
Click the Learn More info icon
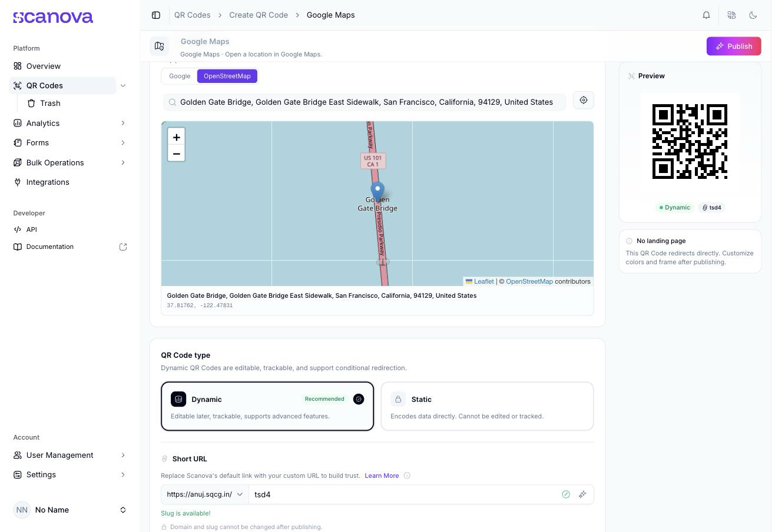point(407,476)
